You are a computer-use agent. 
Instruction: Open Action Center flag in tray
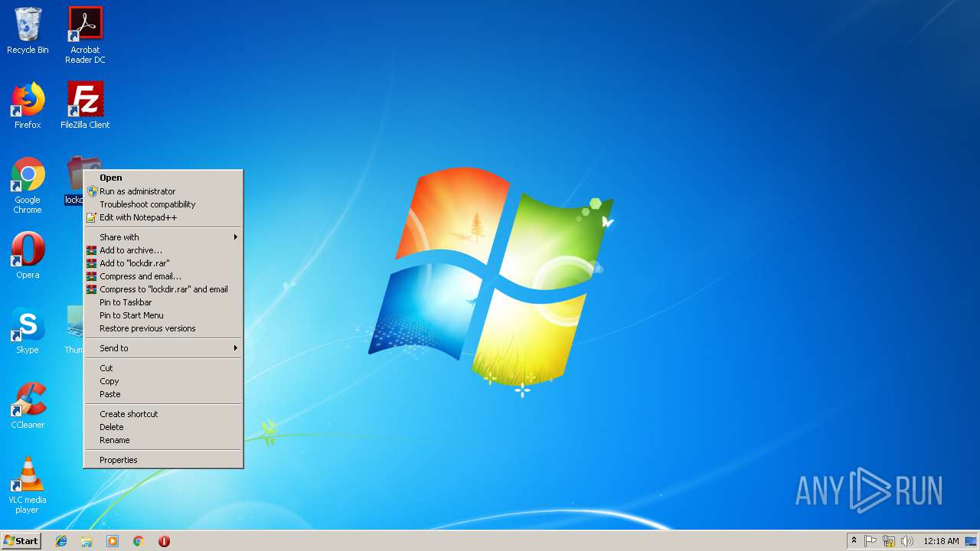click(x=871, y=541)
